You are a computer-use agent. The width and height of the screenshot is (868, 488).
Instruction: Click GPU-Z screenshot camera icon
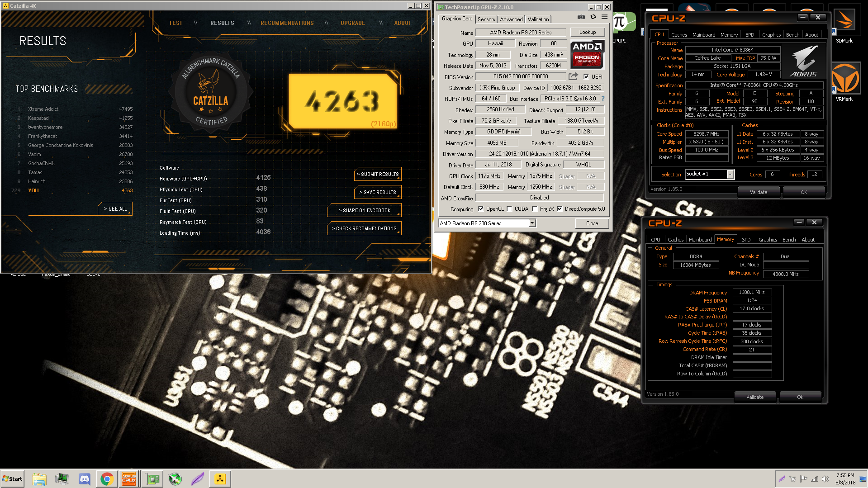[581, 17]
